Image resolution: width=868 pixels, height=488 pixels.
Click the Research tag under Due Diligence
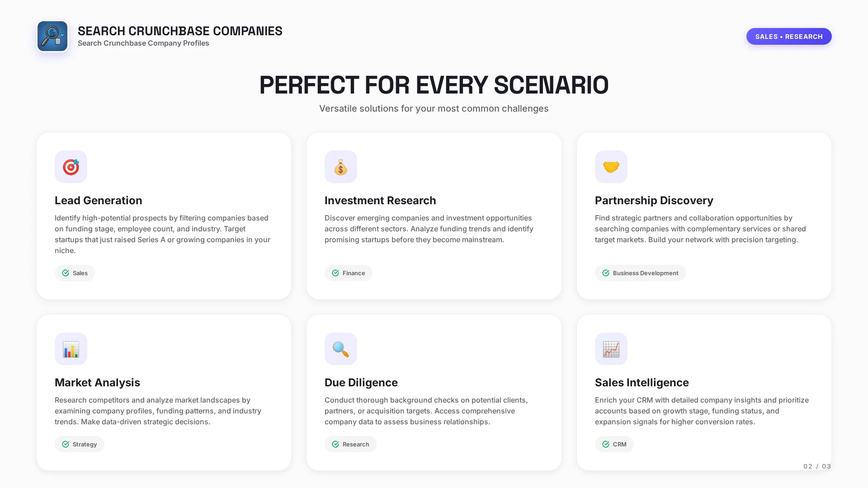point(350,444)
